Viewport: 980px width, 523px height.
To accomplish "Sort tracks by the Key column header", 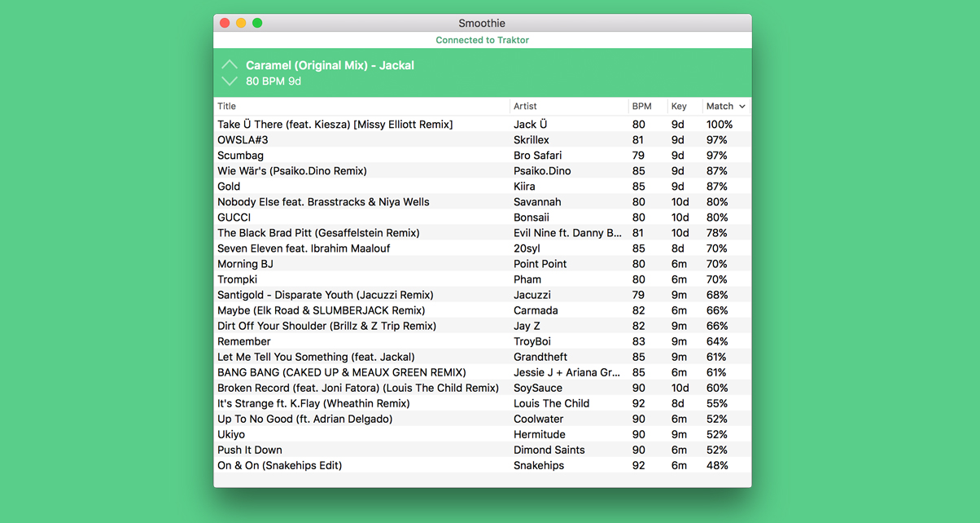I will (685, 106).
